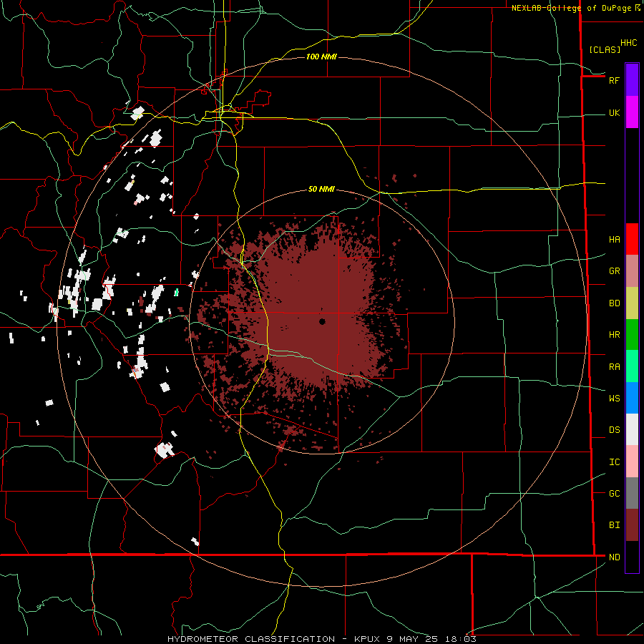Click the BD yellow legend swatch

pyautogui.click(x=632, y=303)
